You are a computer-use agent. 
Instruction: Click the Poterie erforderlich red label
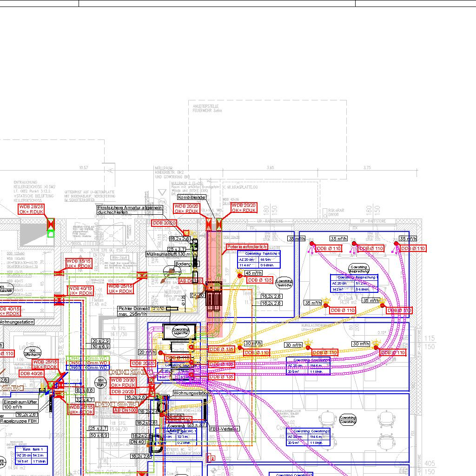[247, 247]
